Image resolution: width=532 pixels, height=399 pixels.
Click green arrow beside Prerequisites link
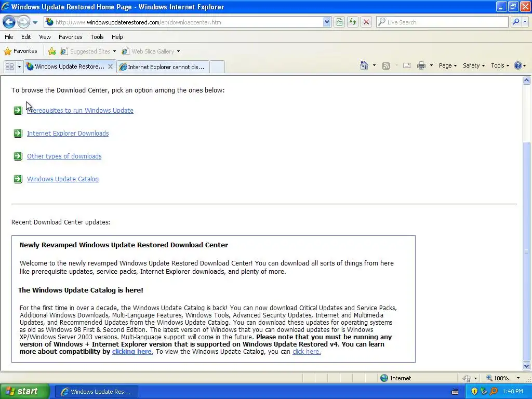(18, 110)
